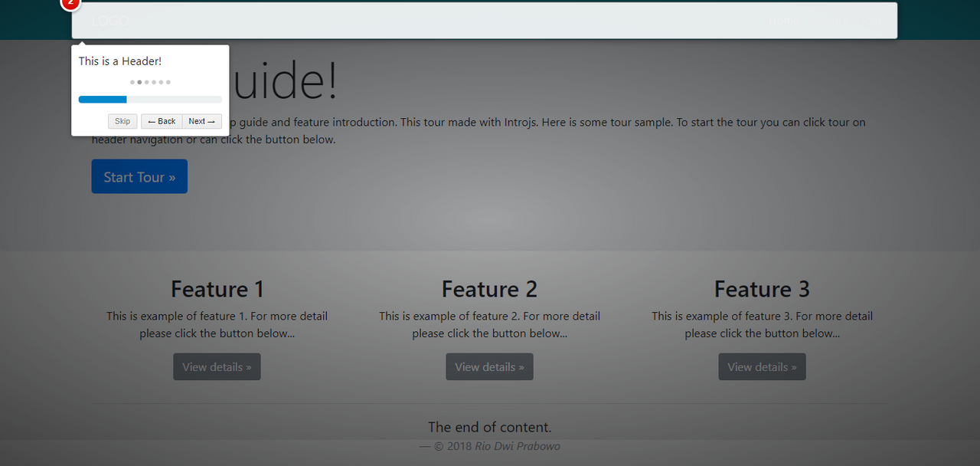Open the Home navigation item
980x466 pixels.
[x=784, y=20]
